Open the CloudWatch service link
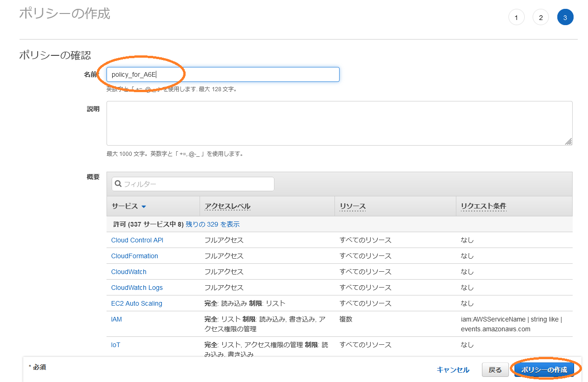Screen dimensions: 588x382 tap(128, 272)
